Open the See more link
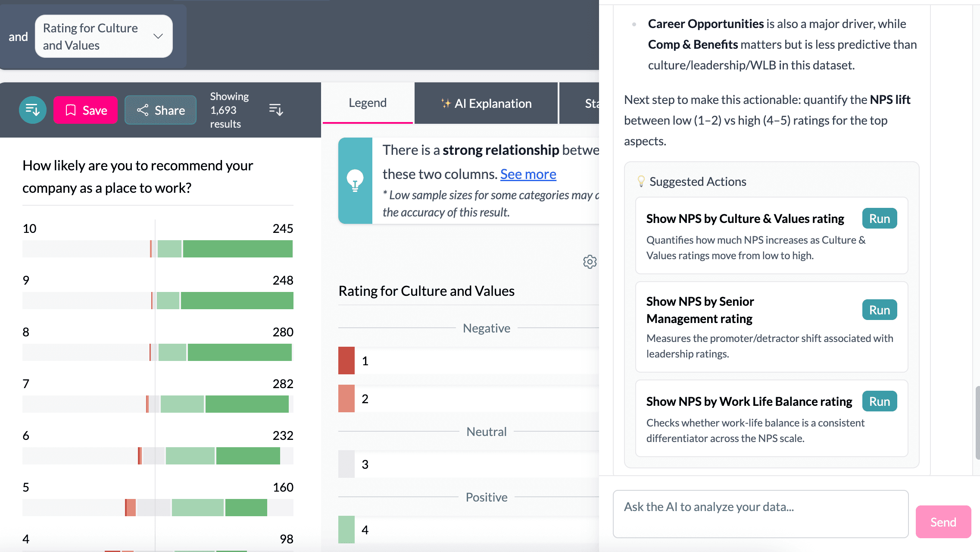This screenshot has height=552, width=980. [528, 174]
